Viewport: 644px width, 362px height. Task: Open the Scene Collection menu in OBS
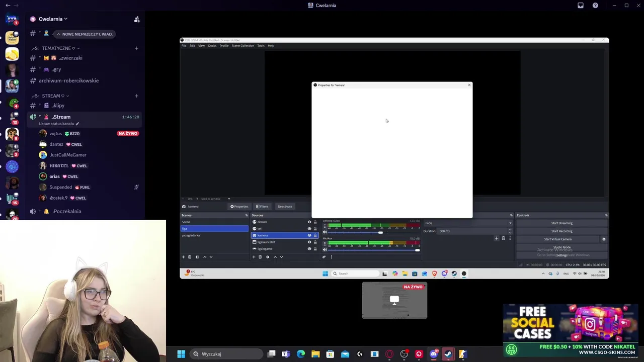[x=243, y=46]
